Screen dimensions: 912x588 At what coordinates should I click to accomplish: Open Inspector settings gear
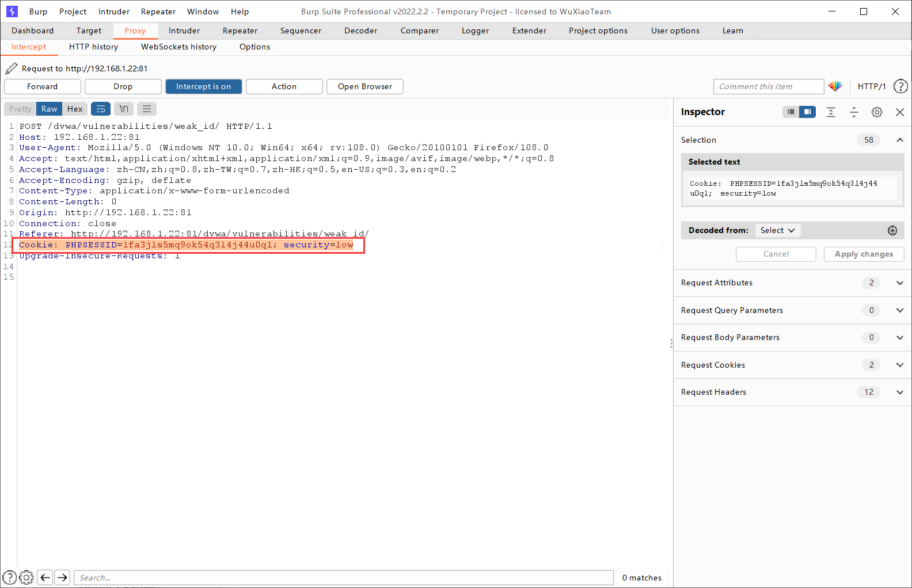(877, 112)
